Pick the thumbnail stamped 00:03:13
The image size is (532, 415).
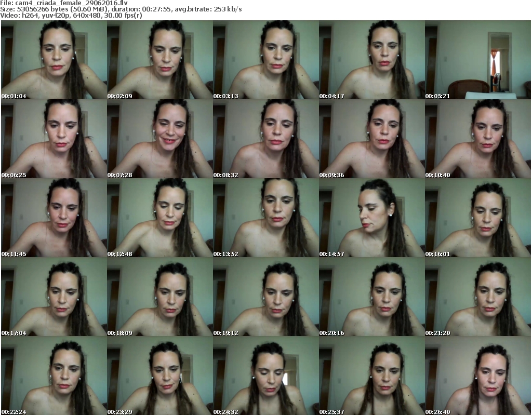[265, 60]
